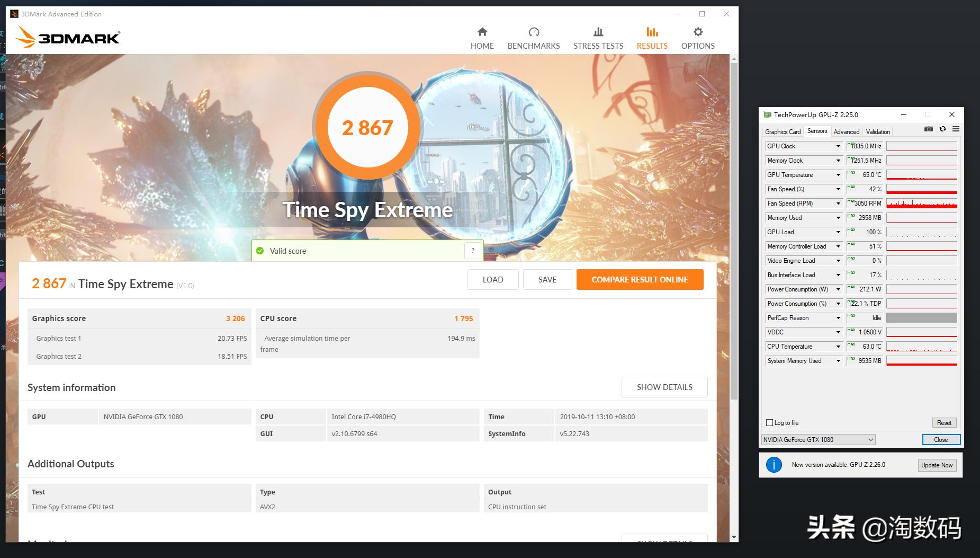Open the GPU-Z hamburger menu
980x558 pixels.
(x=956, y=129)
